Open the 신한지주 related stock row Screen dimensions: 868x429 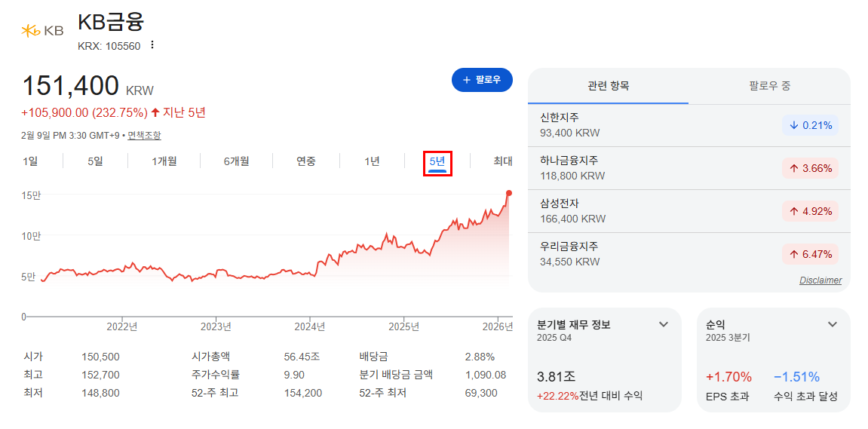tap(689, 126)
